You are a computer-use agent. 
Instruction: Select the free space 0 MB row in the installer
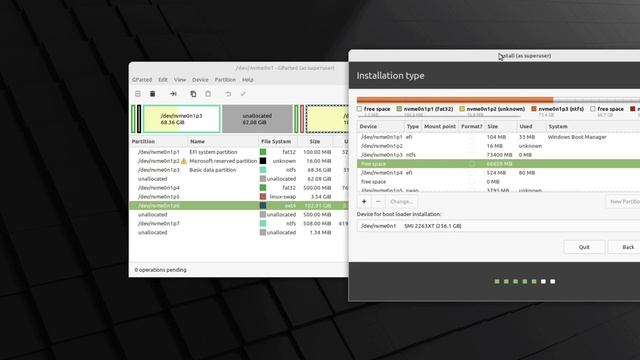(x=498, y=182)
